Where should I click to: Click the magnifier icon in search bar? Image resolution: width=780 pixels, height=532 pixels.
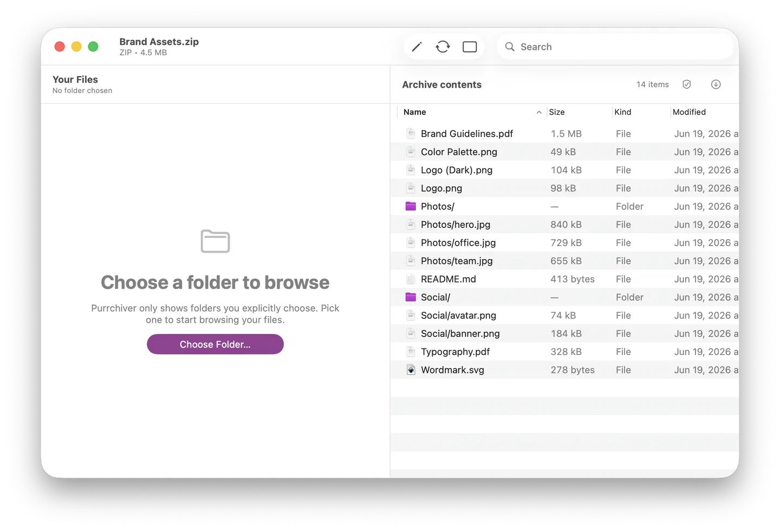click(x=510, y=47)
